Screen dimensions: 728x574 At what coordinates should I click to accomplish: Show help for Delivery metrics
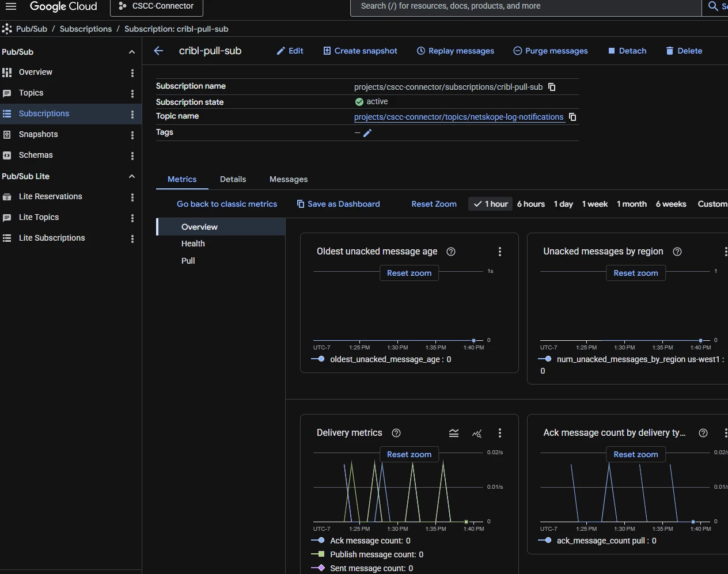pos(396,433)
